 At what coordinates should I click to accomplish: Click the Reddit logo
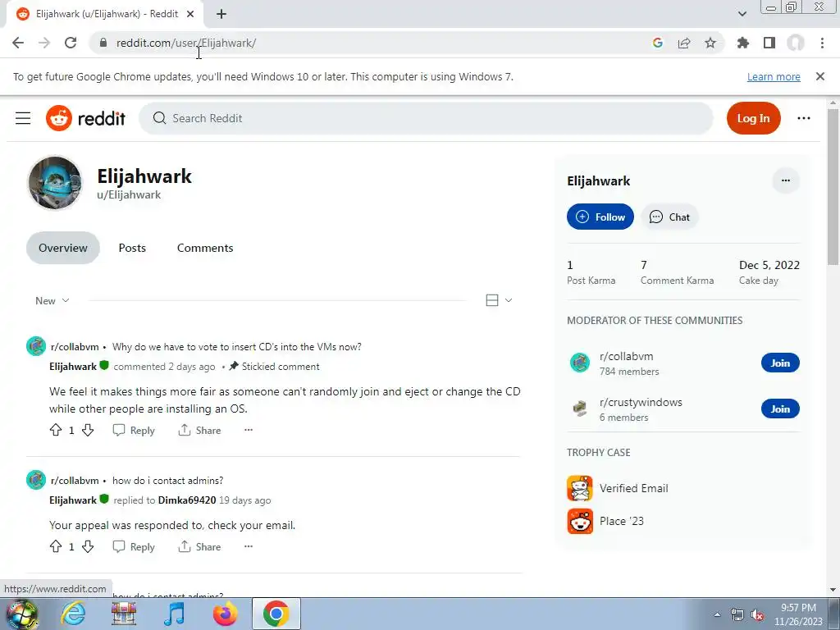85,118
